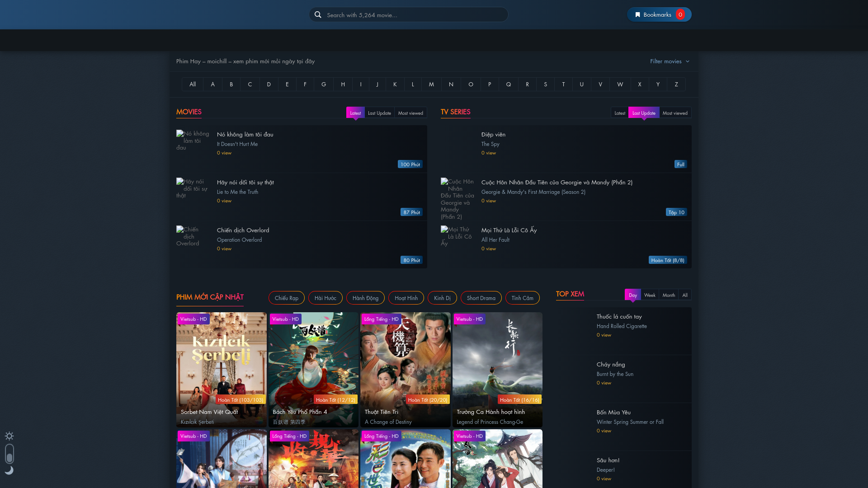Screen dimensions: 868x488
Task: Open the Sorbet Nam Việt Quất poster
Action: coord(221,361)
